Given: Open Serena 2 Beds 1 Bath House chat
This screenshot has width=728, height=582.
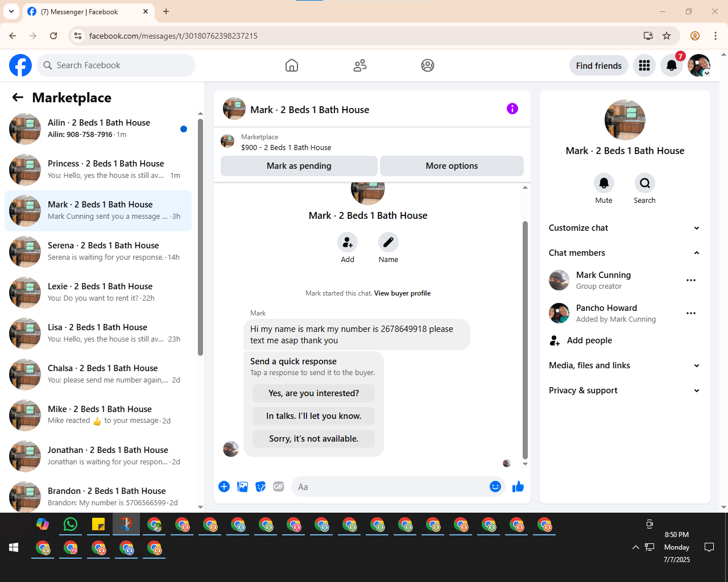Looking at the screenshot, I should [x=98, y=252].
